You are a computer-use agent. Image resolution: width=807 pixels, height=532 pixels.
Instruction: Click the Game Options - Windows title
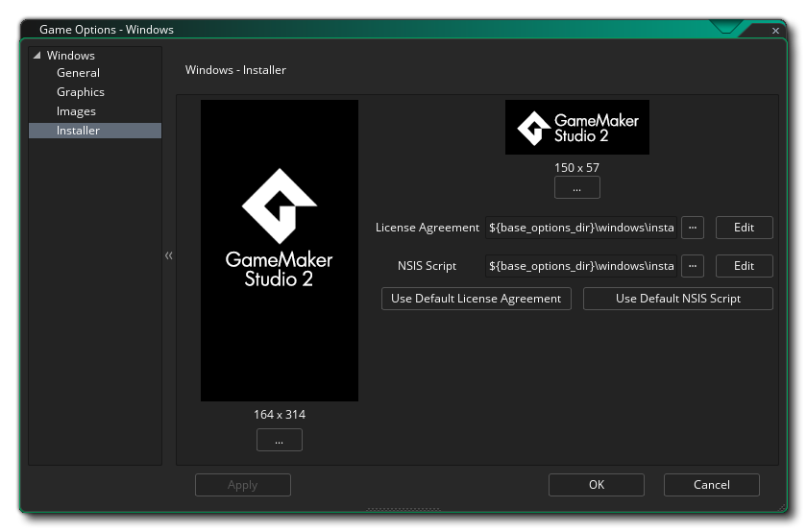click(x=107, y=30)
